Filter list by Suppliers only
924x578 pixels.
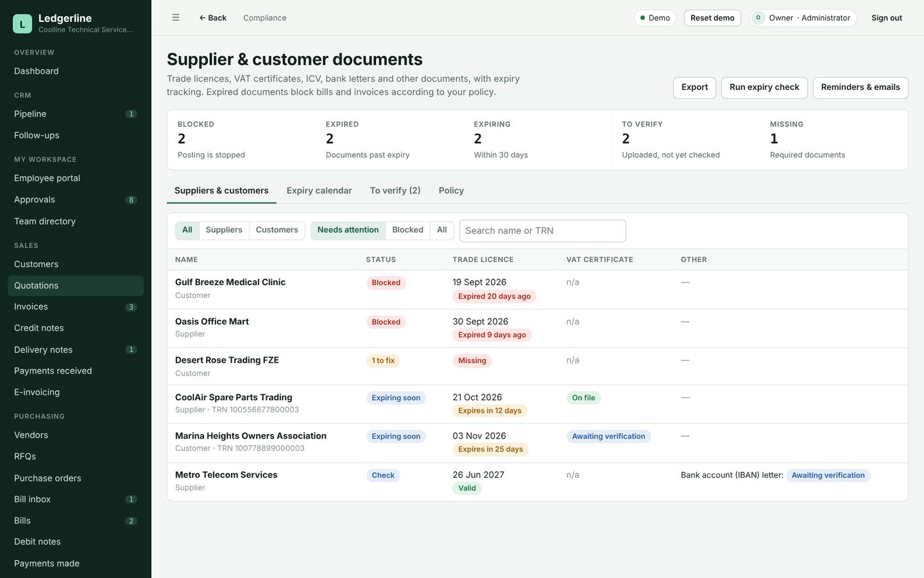pyautogui.click(x=224, y=230)
